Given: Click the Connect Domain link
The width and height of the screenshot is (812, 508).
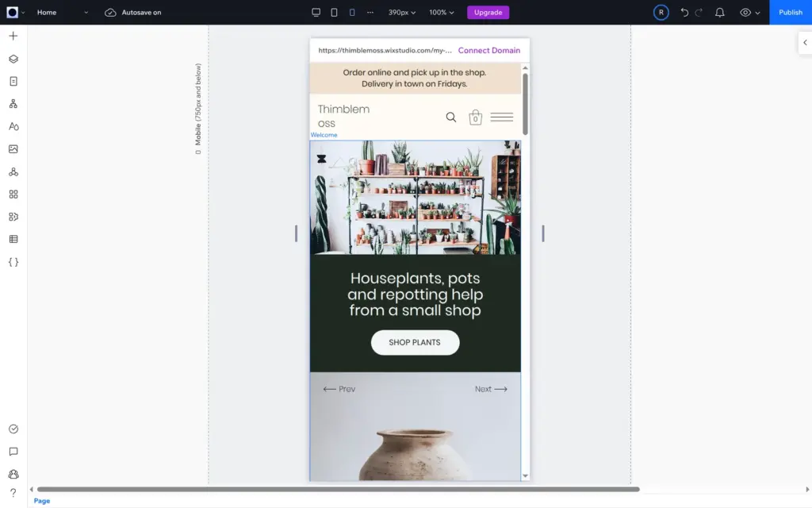Looking at the screenshot, I should coord(488,50).
